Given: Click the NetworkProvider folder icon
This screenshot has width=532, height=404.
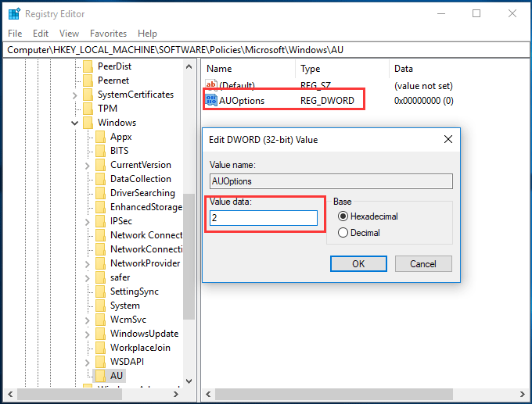Looking at the screenshot, I should tap(100, 263).
